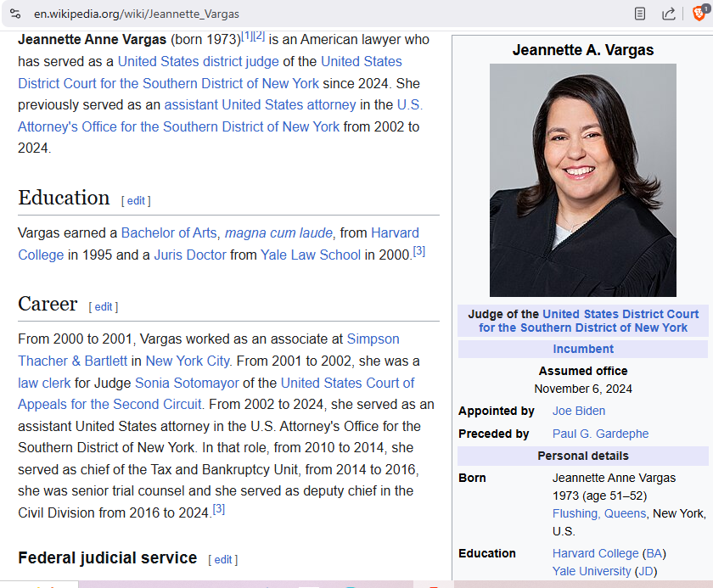Open the 'Bachelor of Arts' link
This screenshot has height=588, width=713.
point(169,232)
